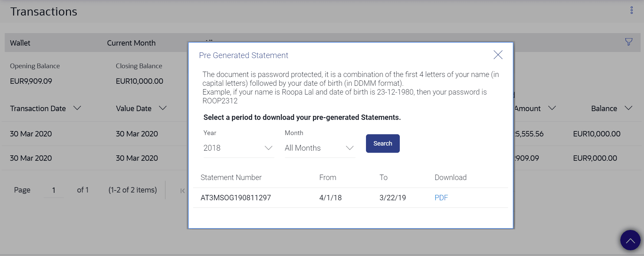The height and width of the screenshot is (256, 644).
Task: Go to first page pagination icon
Action: coord(182,191)
